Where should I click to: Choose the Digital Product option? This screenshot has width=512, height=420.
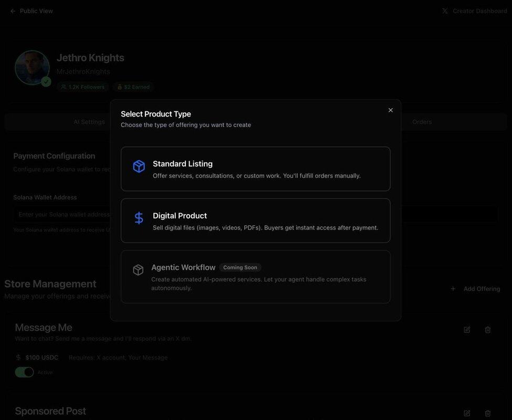coord(256,220)
